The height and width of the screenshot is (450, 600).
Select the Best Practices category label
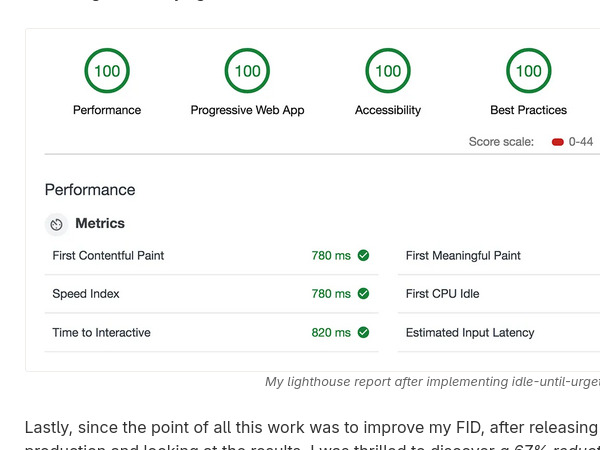[x=528, y=110]
